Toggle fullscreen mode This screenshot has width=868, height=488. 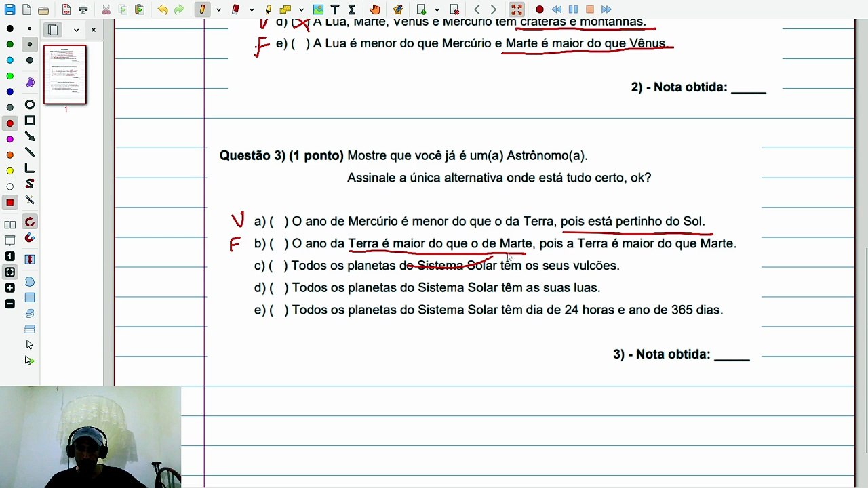tap(517, 9)
